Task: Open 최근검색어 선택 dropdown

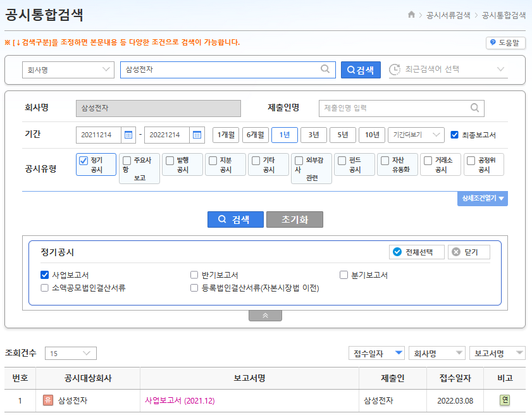Action: point(448,70)
